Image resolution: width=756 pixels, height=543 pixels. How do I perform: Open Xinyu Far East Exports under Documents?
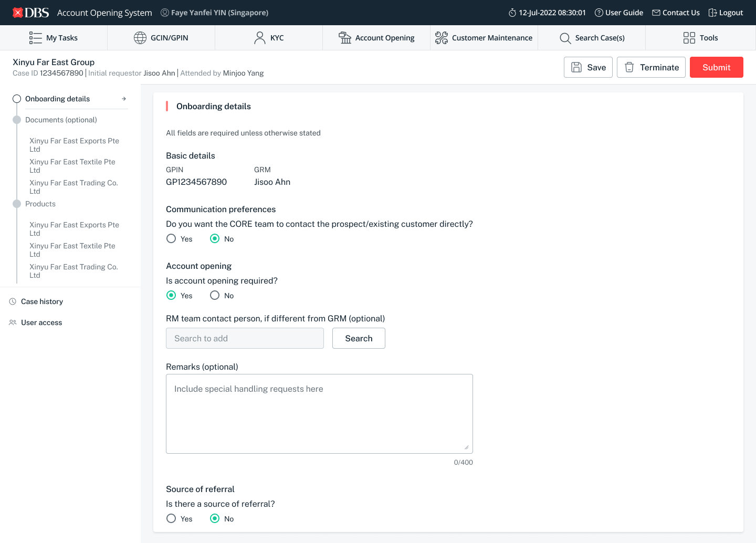[74, 145]
